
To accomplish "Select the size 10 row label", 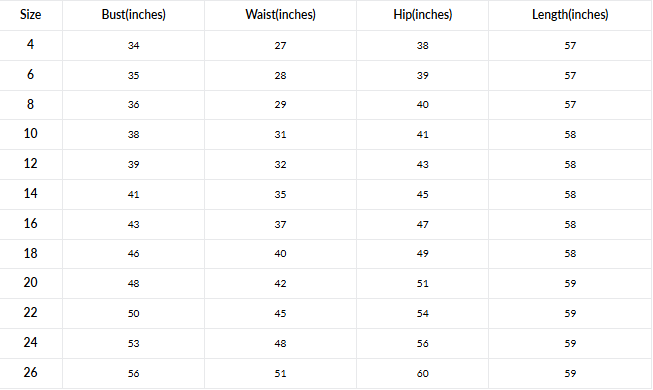I will [30, 133].
